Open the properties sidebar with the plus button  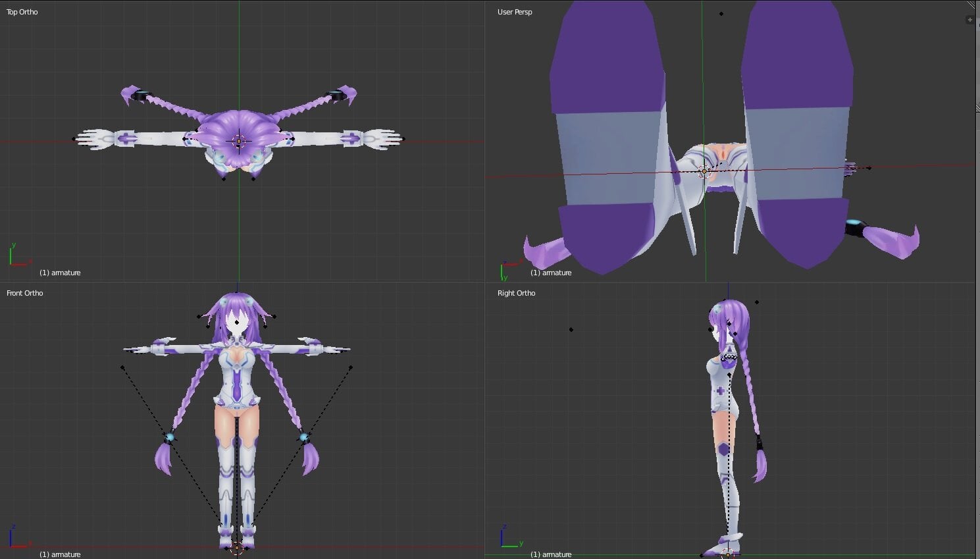[969, 20]
